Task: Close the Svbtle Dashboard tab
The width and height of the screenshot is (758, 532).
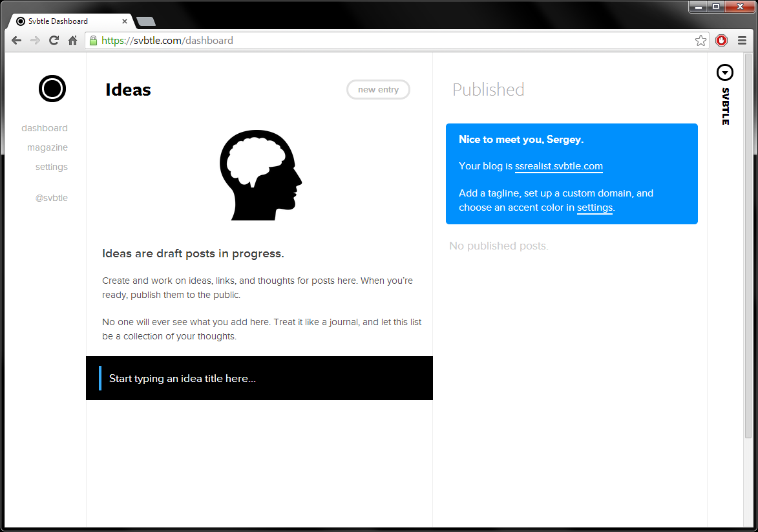Action: click(x=125, y=21)
